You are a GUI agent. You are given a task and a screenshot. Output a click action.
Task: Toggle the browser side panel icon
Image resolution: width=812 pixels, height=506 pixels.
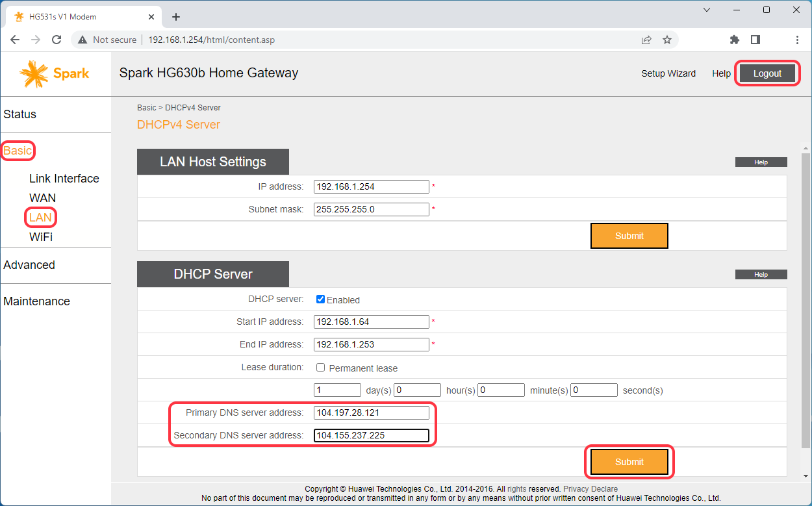click(755, 40)
